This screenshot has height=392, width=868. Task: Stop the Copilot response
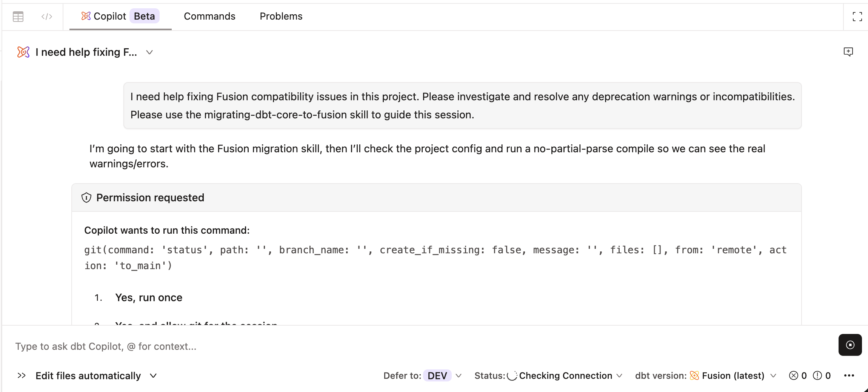pyautogui.click(x=850, y=345)
